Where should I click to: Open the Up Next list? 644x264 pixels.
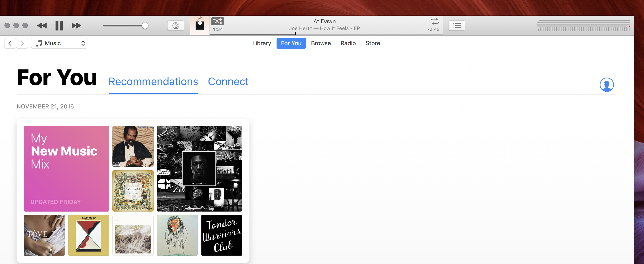tap(457, 26)
